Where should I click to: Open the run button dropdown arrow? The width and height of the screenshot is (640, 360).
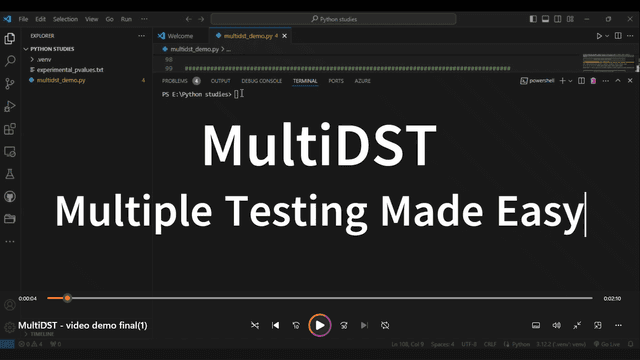pos(607,36)
